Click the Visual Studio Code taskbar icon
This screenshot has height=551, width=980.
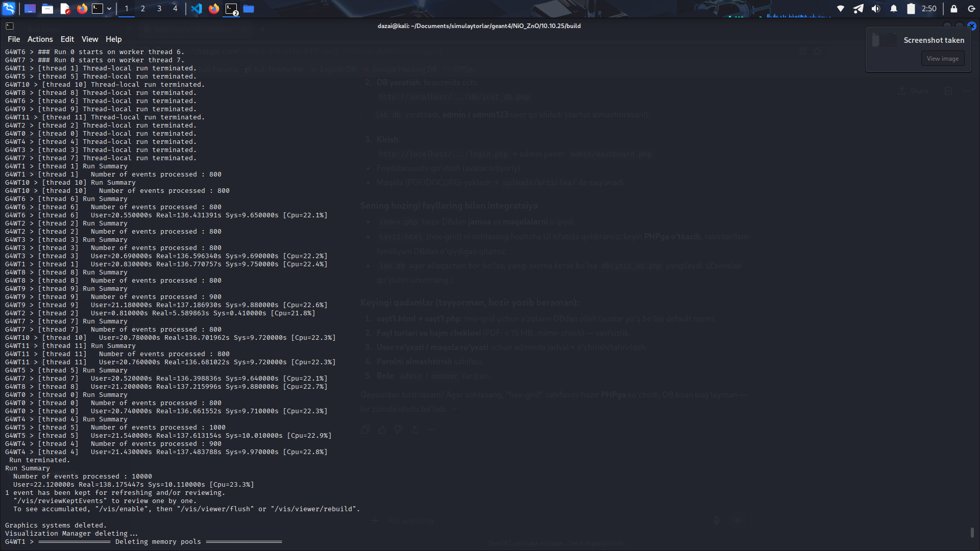tap(197, 9)
